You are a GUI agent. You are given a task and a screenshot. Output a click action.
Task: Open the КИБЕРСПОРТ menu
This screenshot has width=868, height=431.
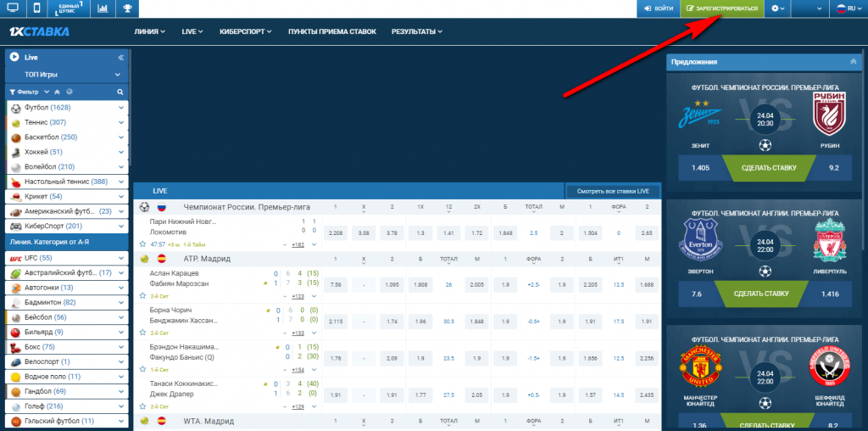coord(245,31)
